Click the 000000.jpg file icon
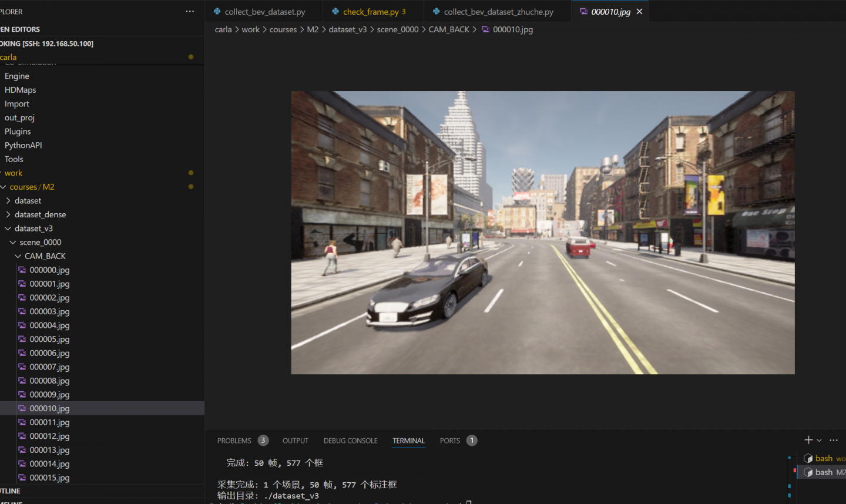This screenshot has height=504, width=846. [22, 270]
